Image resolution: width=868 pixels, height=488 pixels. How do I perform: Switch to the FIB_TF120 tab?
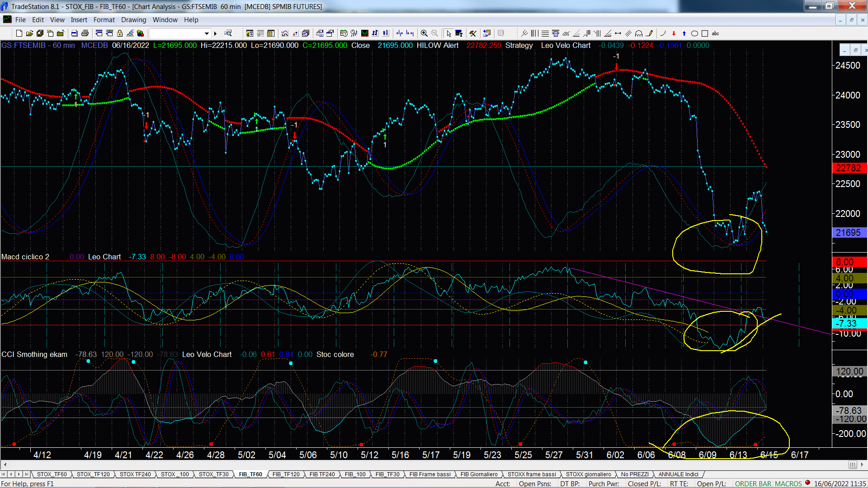coord(286,474)
